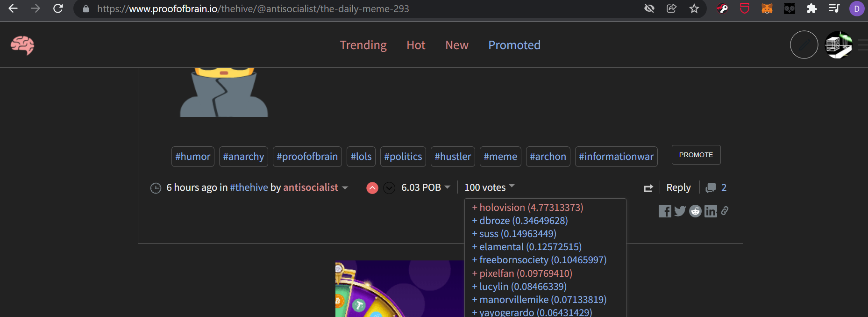Reload the page
868x317 pixels.
[58, 8]
